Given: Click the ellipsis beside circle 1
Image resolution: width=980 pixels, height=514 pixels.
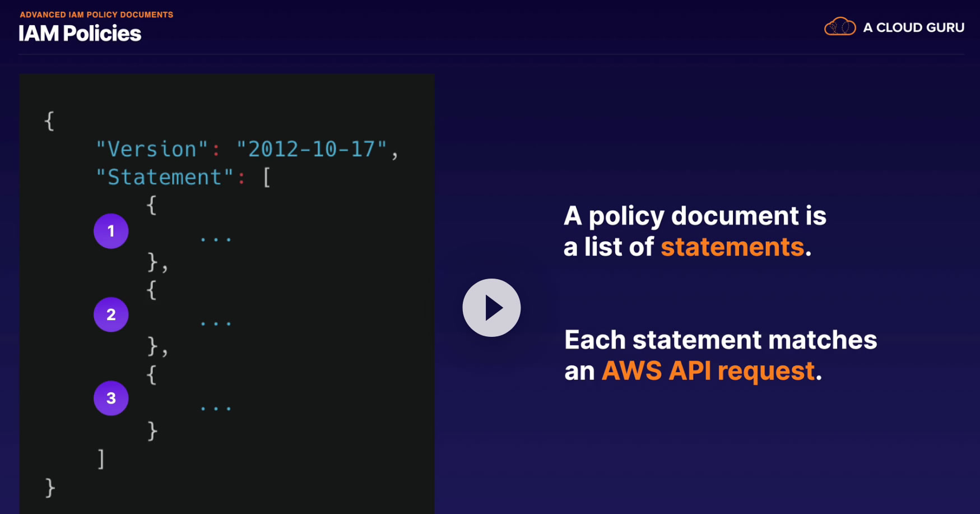Looking at the screenshot, I should 216,239.
